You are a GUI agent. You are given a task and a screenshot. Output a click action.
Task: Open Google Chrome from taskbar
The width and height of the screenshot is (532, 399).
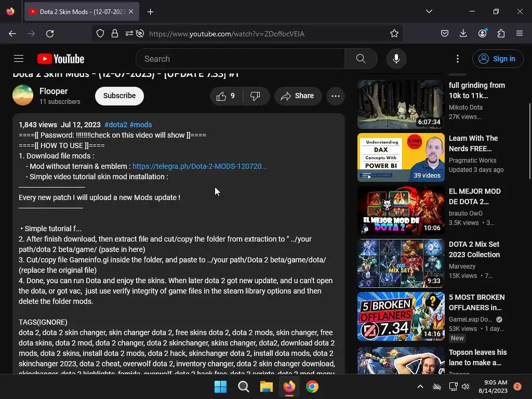pos(312,387)
